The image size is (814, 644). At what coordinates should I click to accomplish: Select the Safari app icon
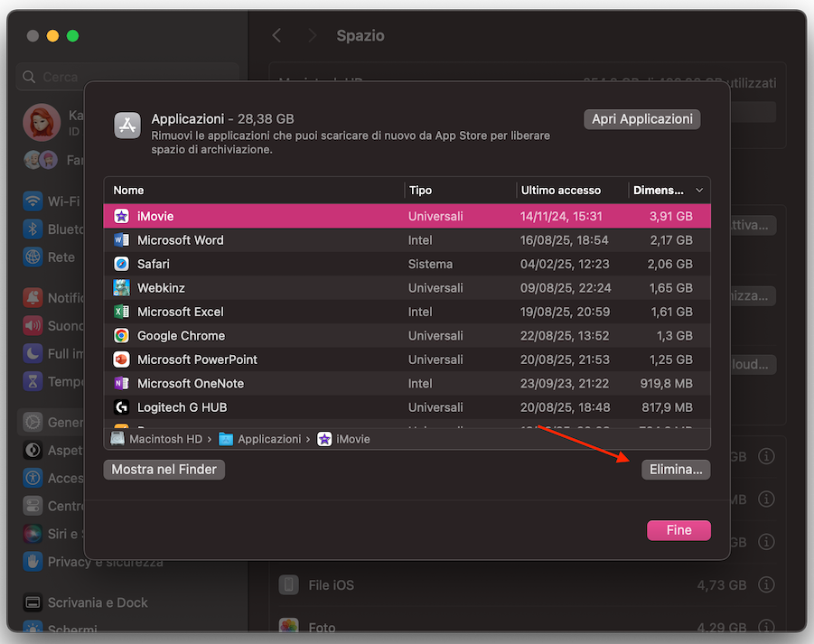click(120, 265)
